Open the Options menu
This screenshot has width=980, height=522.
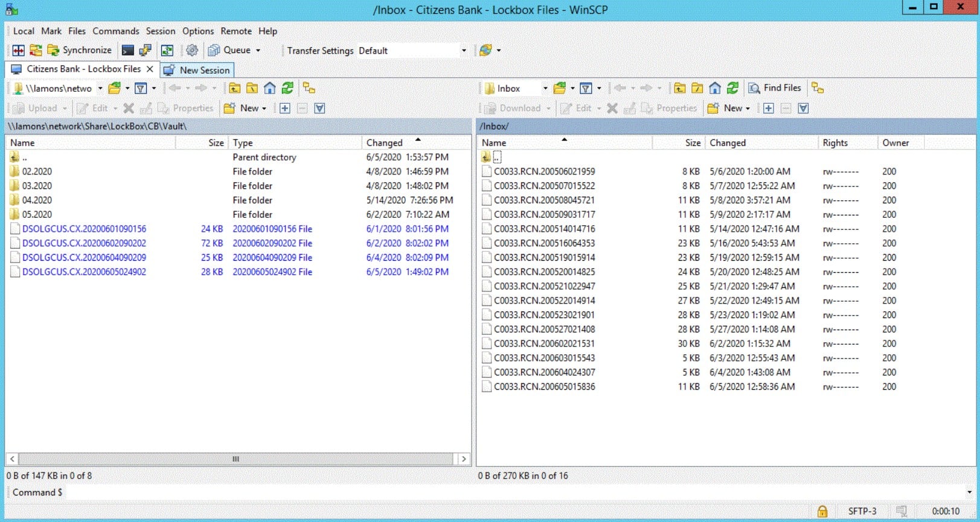pos(198,31)
